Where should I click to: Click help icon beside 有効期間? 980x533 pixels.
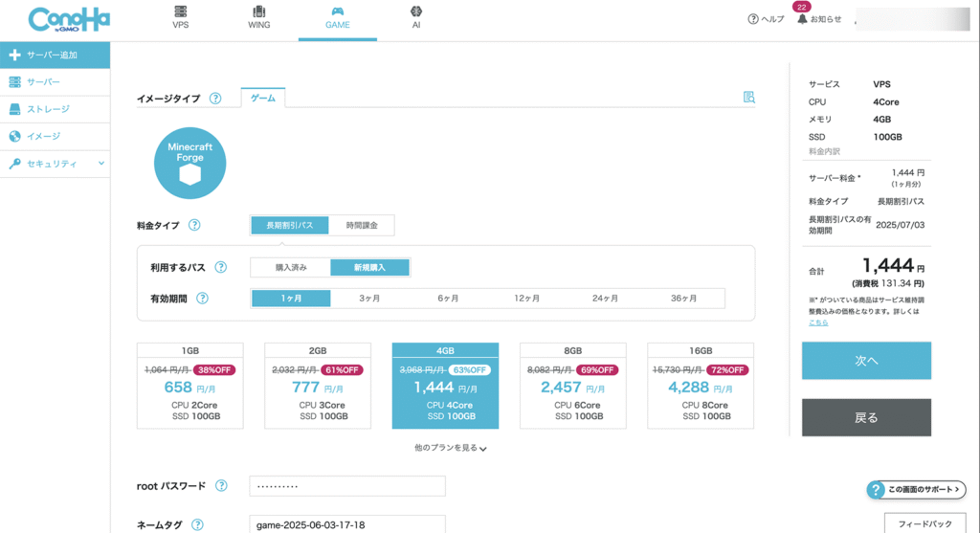coord(202,298)
